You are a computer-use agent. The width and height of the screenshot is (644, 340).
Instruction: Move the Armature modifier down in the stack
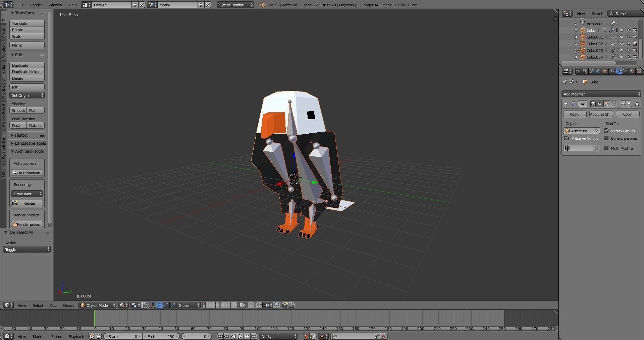pyautogui.click(x=629, y=104)
